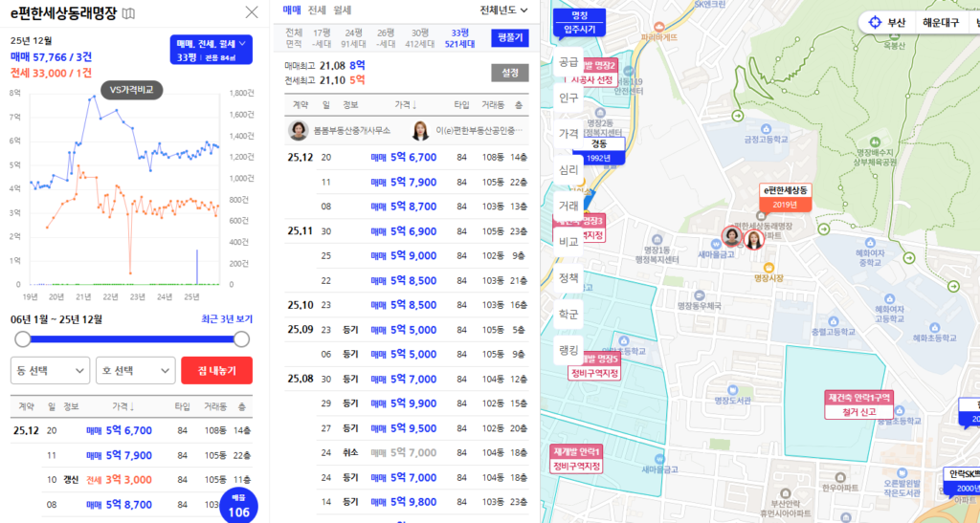Screen dimensions: 980x523
Task: Click the 해운대구 district breadcrumb
Action: point(941,23)
